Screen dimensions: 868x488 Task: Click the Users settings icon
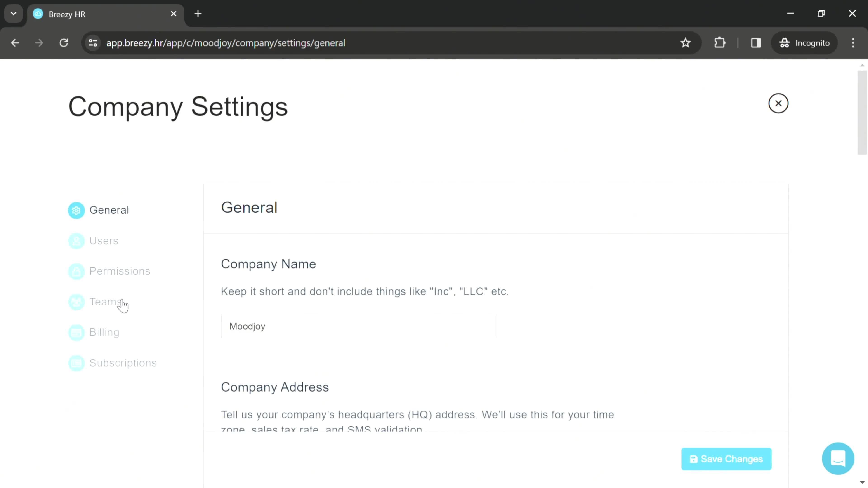tap(76, 241)
